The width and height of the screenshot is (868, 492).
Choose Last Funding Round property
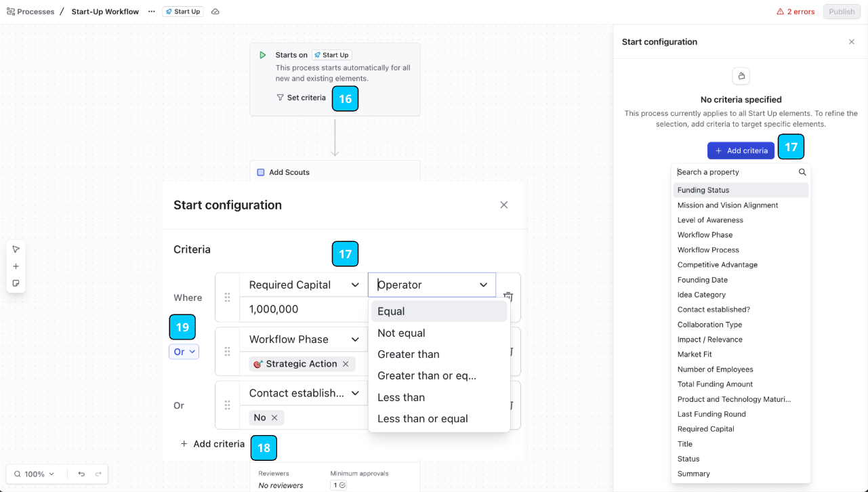coord(741,414)
